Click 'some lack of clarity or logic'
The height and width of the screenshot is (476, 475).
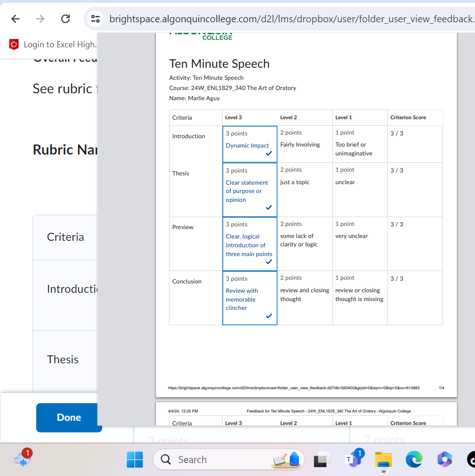(299, 240)
